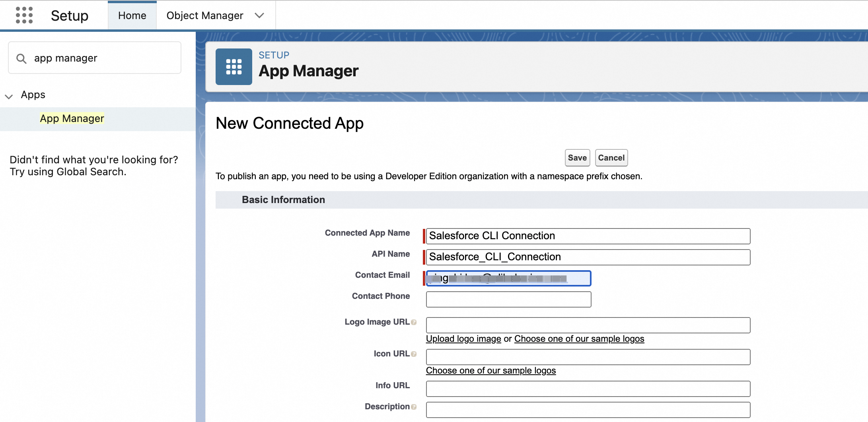Cancel the new connected app
Screen dimensions: 868x422
(611, 158)
